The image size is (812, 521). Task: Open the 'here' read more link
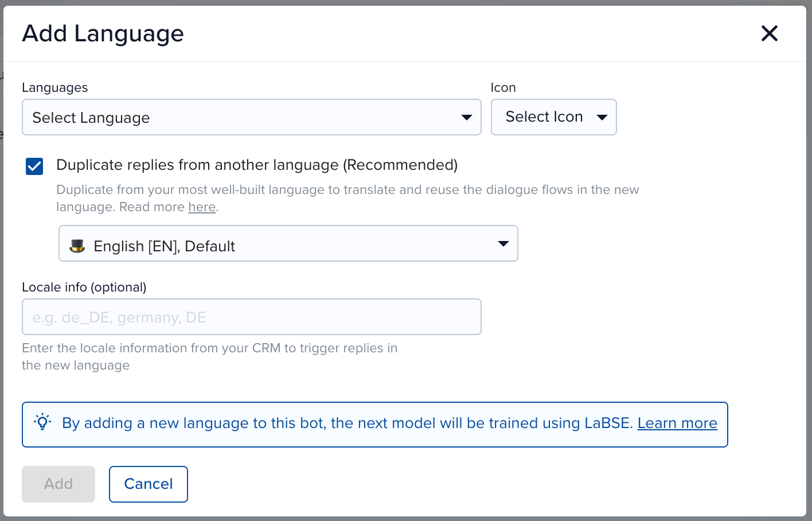point(202,207)
